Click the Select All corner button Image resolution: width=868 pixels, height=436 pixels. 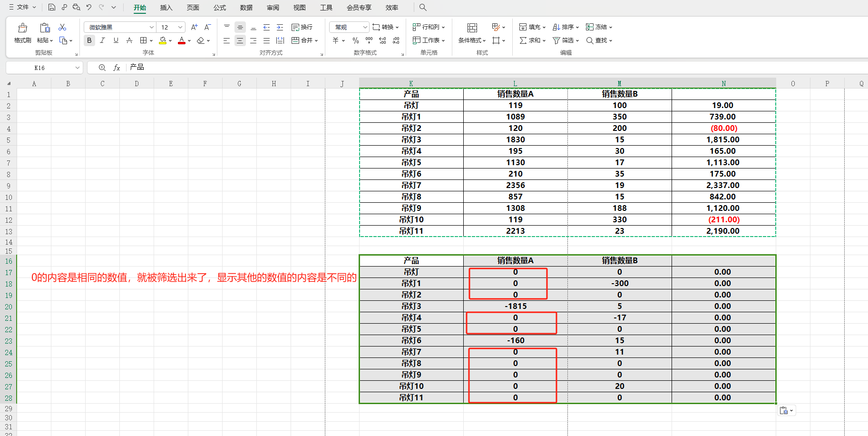point(9,83)
